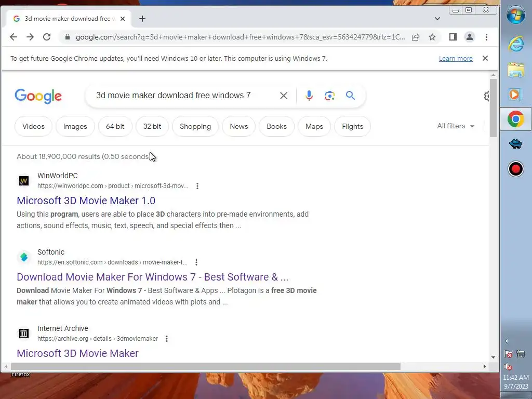
Task: Search by image with the camera icon
Action: [330, 96]
